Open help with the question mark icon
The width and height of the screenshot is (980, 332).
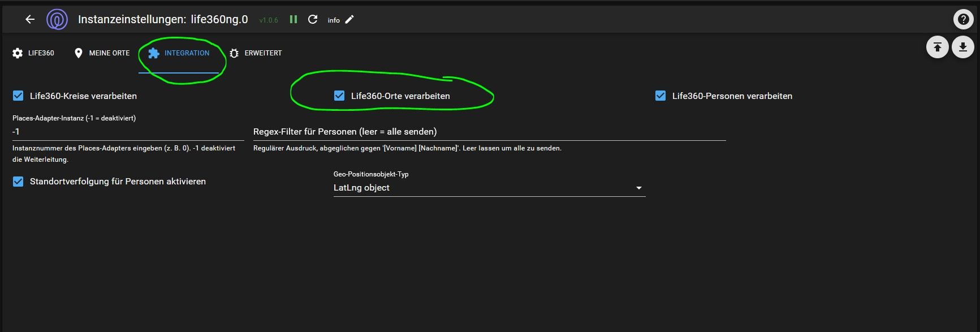(963, 19)
